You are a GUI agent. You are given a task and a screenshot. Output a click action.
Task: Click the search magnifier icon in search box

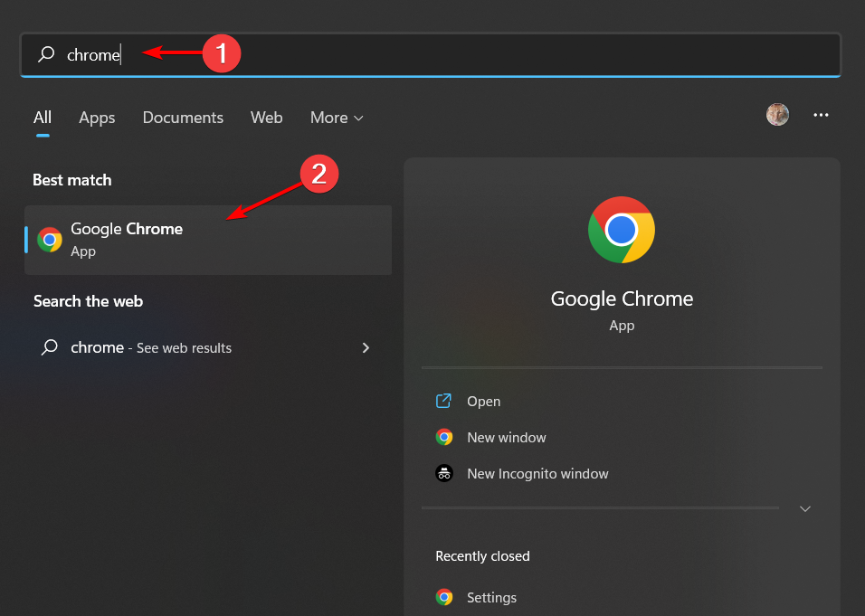tap(46, 54)
